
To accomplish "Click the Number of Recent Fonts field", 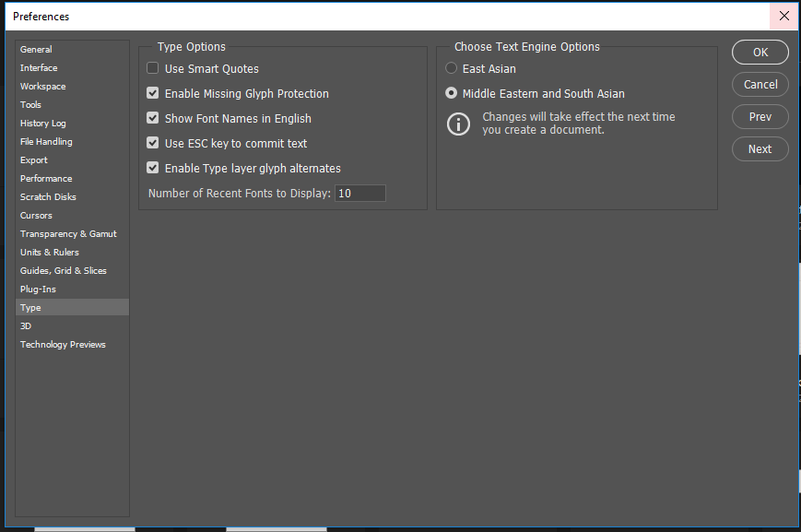I will pos(360,194).
